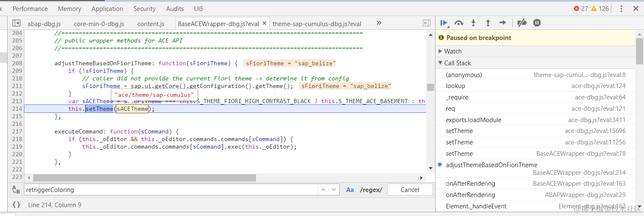The height and width of the screenshot is (216, 644).
Task: Open ace-dbg.js?eval:124 location link
Action: click(x=599, y=85)
